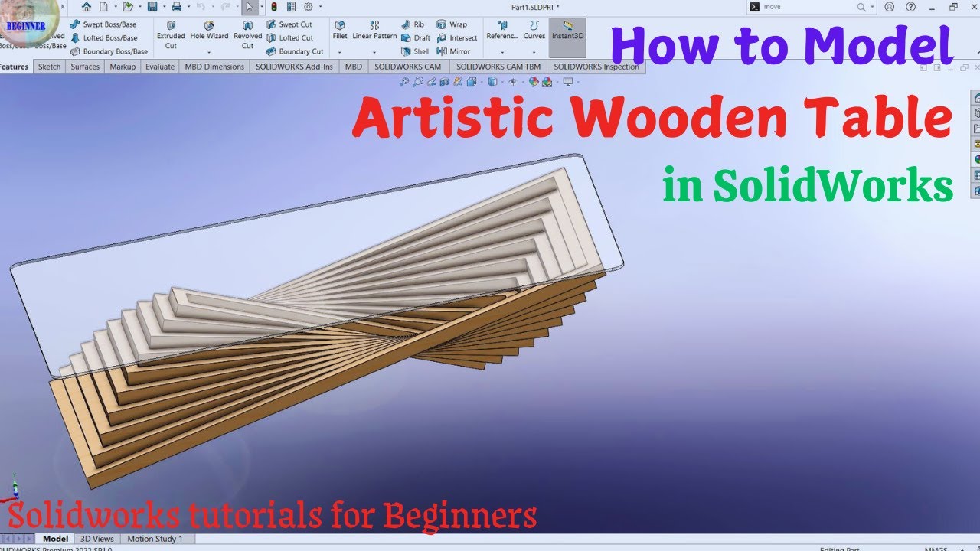
Task: Click the Rebuild traffic light icon
Action: click(274, 7)
